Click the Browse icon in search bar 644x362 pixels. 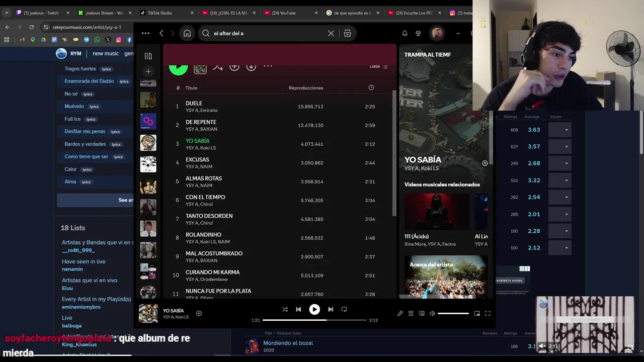tap(347, 33)
